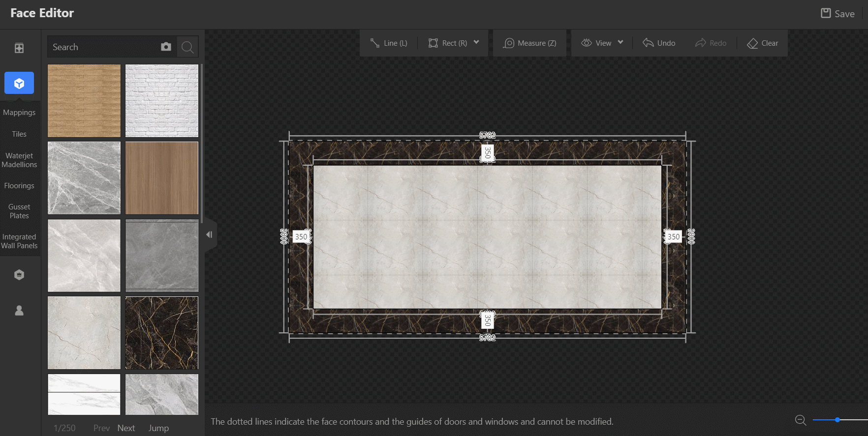Open the layout grid sidebar icon
This screenshot has width=868, height=436.
[19, 48]
